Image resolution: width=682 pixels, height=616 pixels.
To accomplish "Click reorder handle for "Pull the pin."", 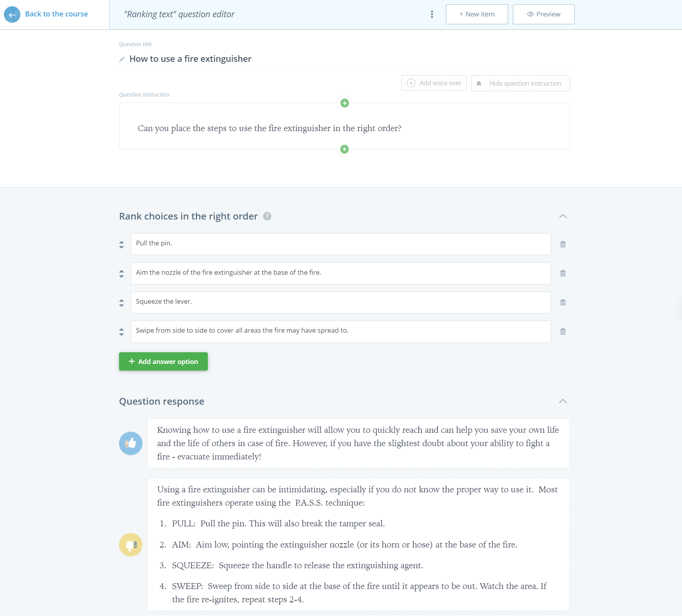I will pos(121,245).
